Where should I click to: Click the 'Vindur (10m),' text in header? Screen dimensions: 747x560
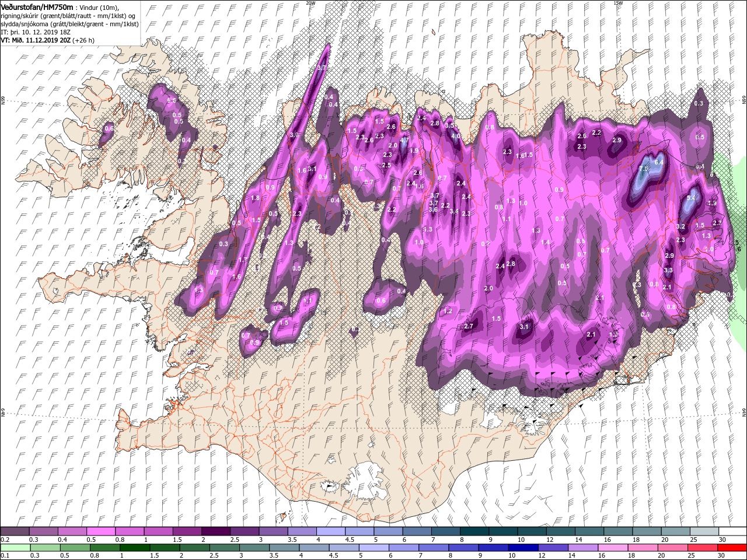point(99,7)
